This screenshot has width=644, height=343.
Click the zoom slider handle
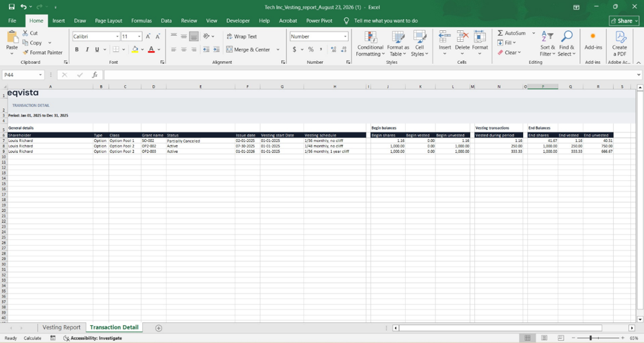590,338
